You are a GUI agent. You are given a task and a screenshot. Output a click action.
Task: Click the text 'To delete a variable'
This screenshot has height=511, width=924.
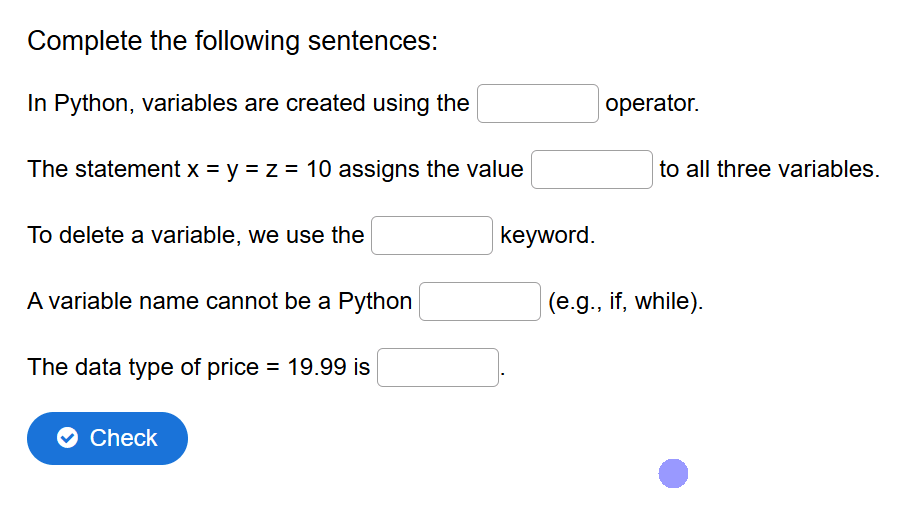[x=131, y=235]
